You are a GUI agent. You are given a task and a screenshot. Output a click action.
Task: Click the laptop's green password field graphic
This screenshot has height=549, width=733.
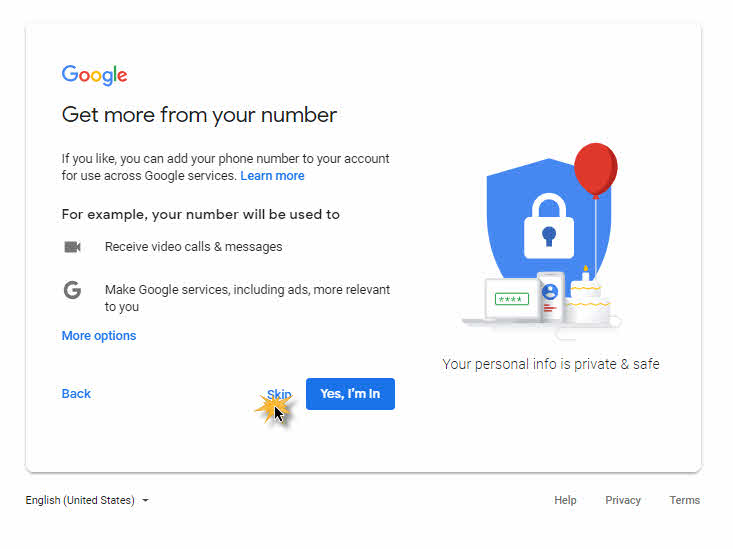[x=511, y=299]
